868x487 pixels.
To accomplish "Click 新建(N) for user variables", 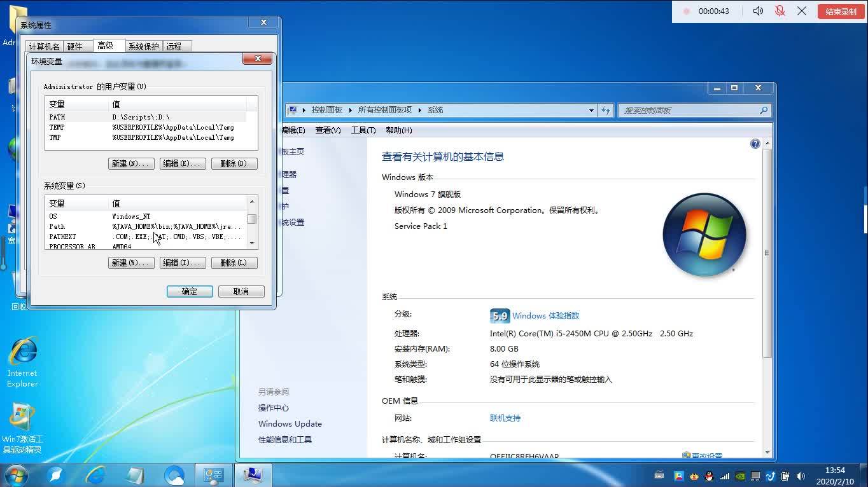I will click(131, 163).
